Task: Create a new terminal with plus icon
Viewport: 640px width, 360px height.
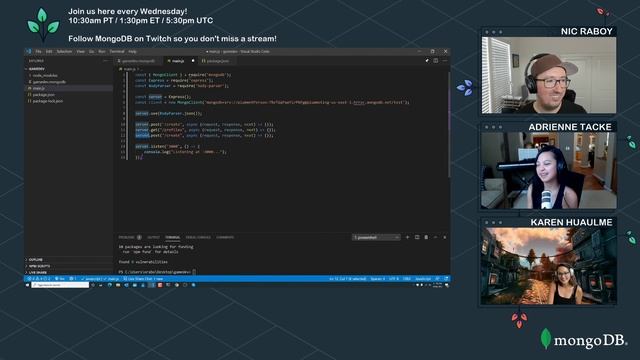Action: pyautogui.click(x=407, y=237)
